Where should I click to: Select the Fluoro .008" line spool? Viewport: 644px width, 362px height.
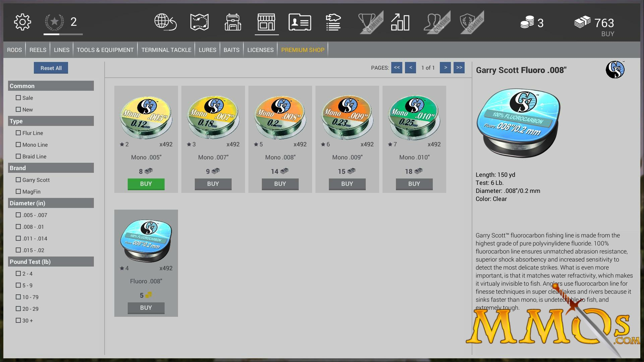tap(146, 241)
